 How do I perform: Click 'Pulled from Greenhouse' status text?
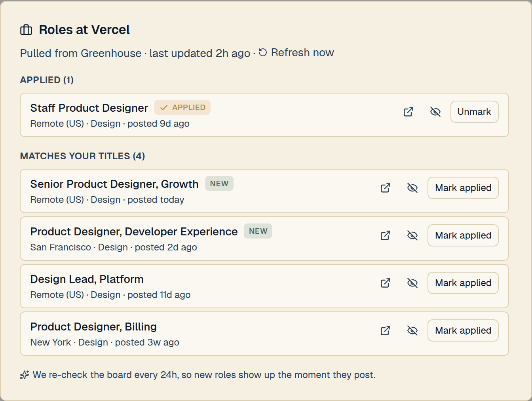81,53
